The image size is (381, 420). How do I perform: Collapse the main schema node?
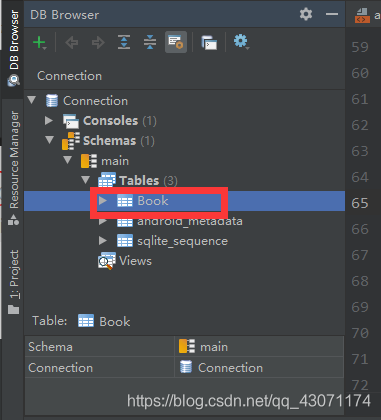pos(68,160)
